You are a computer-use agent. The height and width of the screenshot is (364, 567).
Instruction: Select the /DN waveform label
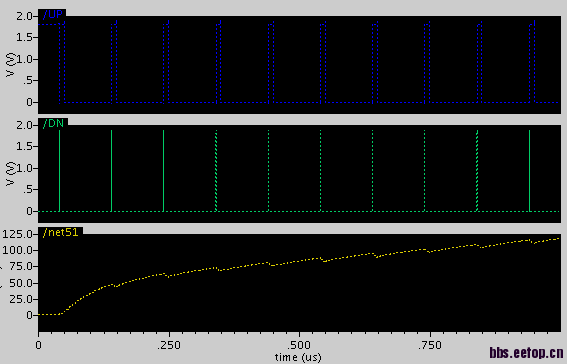pos(53,124)
